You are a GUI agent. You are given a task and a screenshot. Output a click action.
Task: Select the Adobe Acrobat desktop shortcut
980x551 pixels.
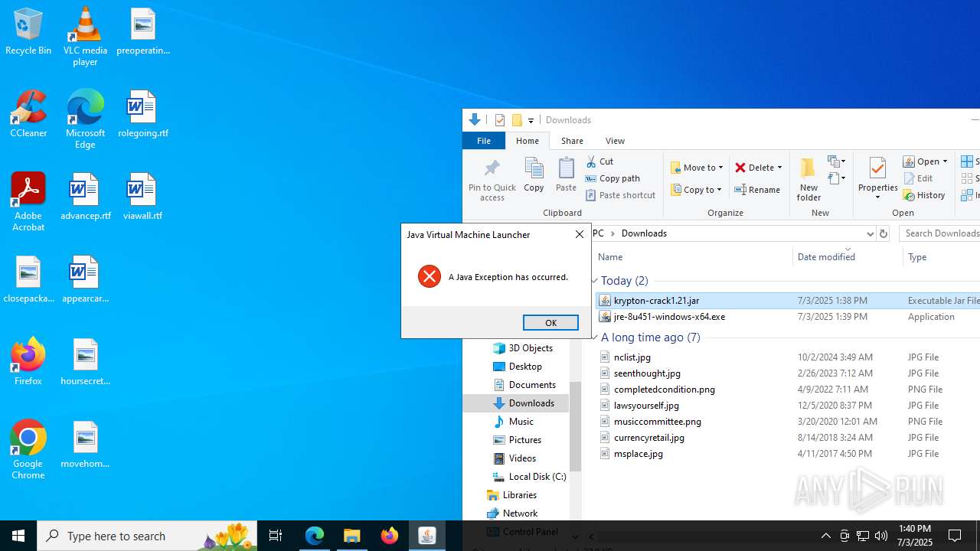(28, 202)
